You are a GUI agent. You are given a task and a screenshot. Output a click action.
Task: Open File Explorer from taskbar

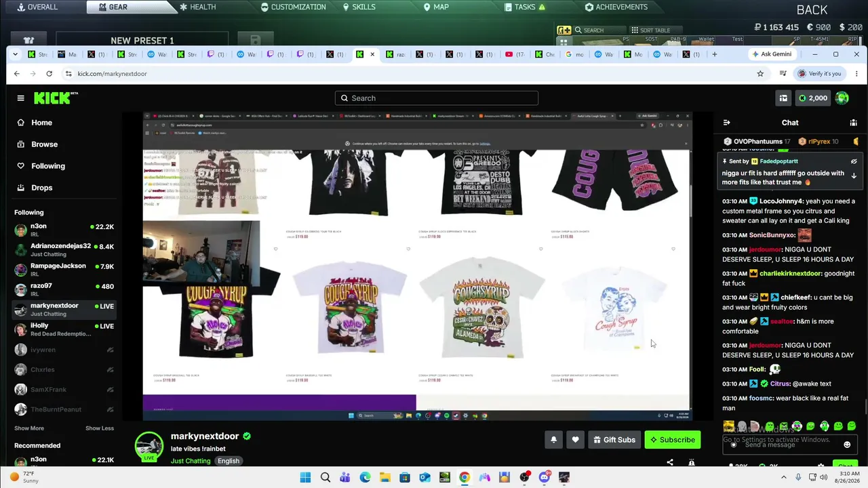(384, 477)
